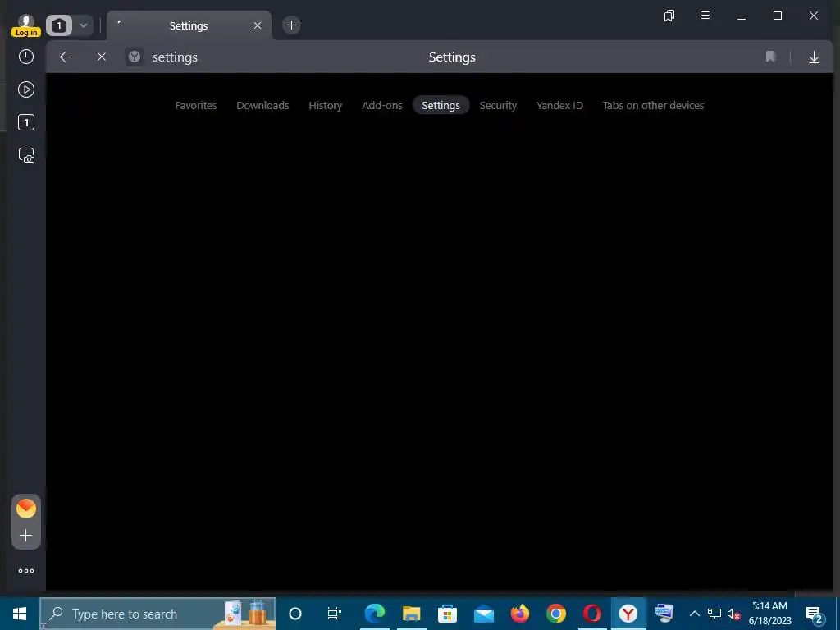Close the Settings tab

pos(258,25)
